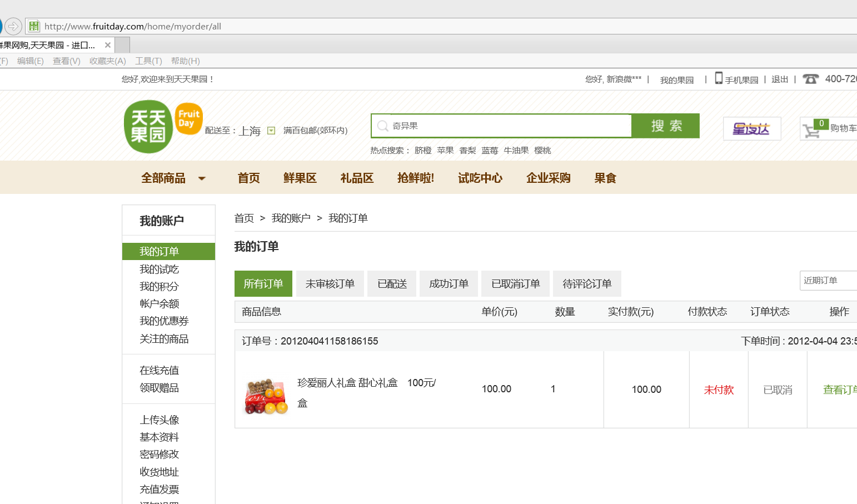Open 充值发票 in sidebar
The image size is (857, 504).
coord(159,490)
